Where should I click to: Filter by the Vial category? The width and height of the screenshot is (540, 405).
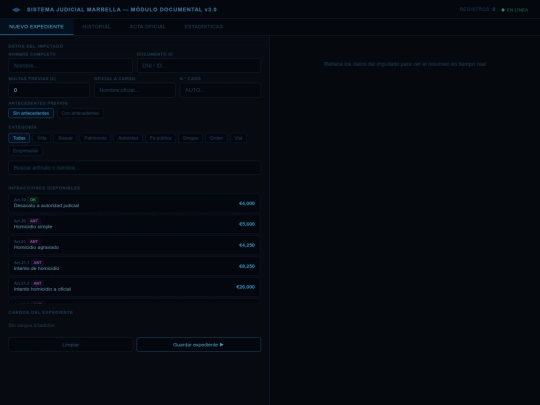click(x=238, y=138)
